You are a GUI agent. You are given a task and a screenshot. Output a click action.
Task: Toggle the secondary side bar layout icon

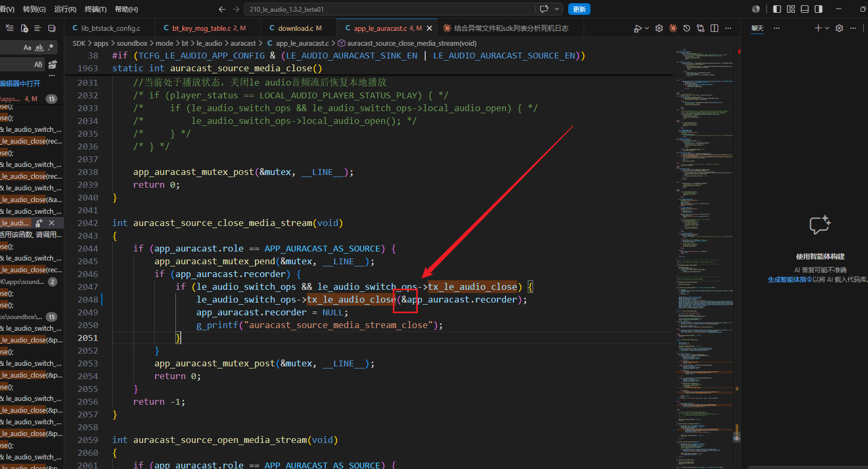coord(819,9)
